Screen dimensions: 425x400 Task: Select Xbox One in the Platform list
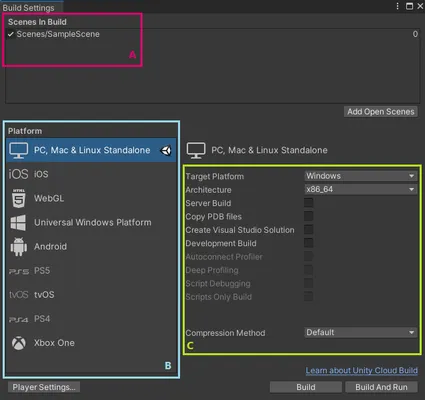coord(91,343)
